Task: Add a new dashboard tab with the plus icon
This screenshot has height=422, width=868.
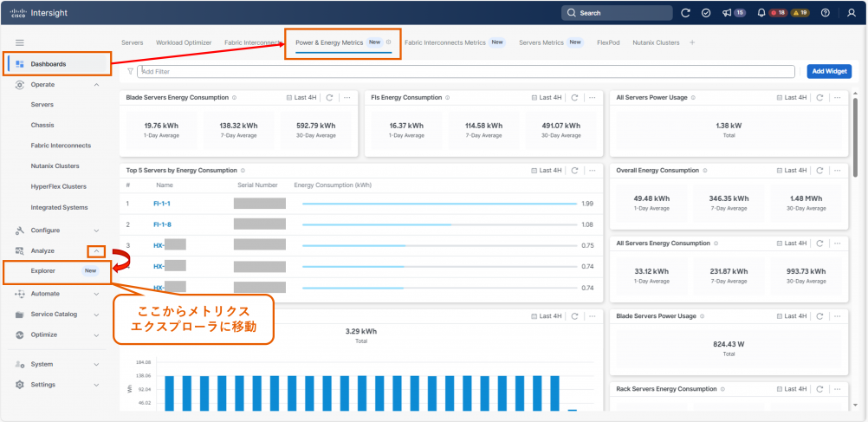Action: tap(692, 42)
